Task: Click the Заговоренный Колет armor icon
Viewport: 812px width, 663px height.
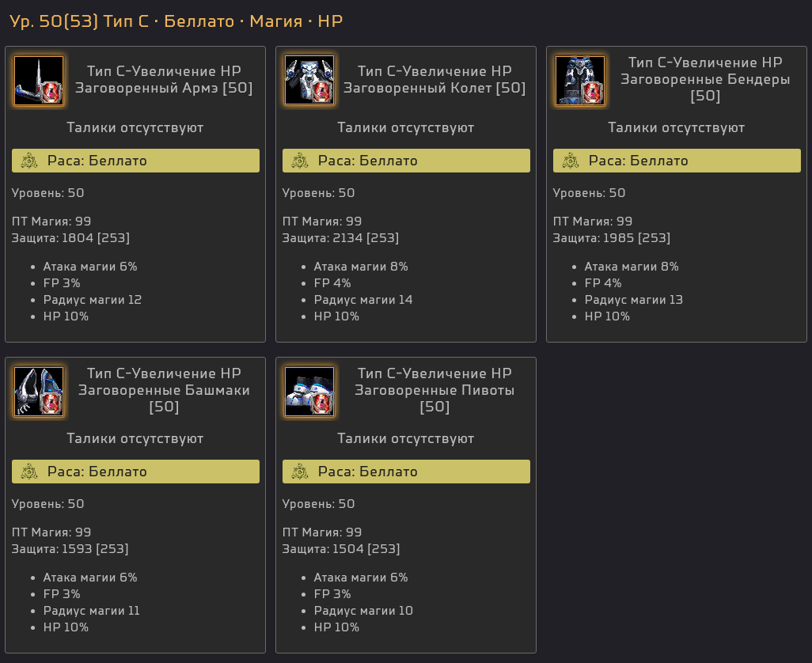Action: tap(309, 81)
